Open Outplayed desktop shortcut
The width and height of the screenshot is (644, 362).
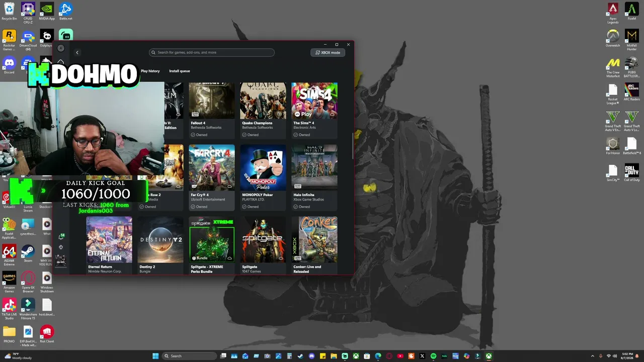pyautogui.click(x=47, y=39)
